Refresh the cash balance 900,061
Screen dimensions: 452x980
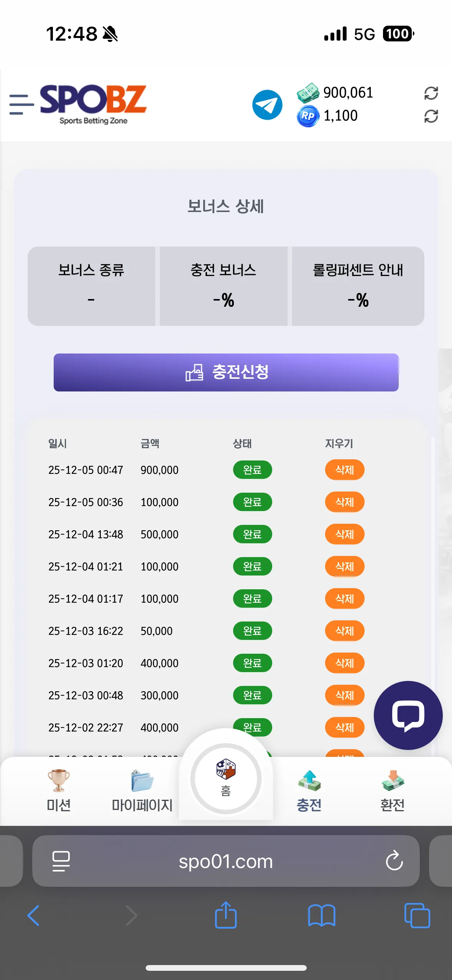pyautogui.click(x=431, y=93)
